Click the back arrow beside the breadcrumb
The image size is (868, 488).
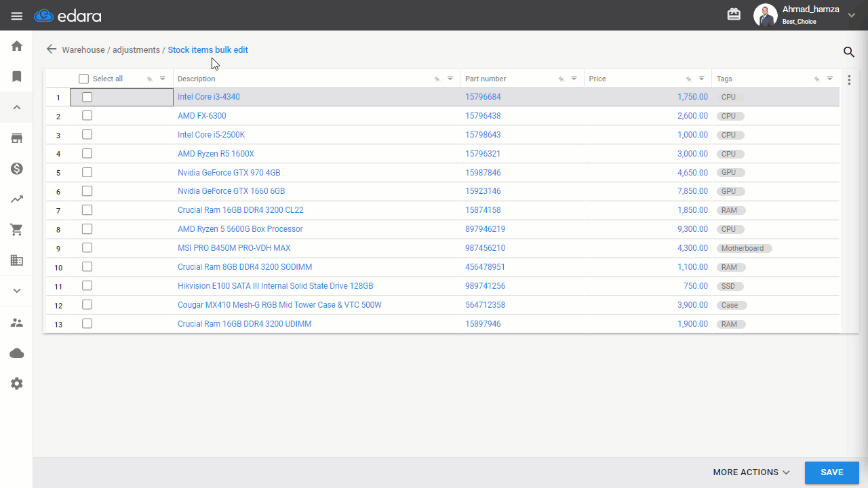52,49
